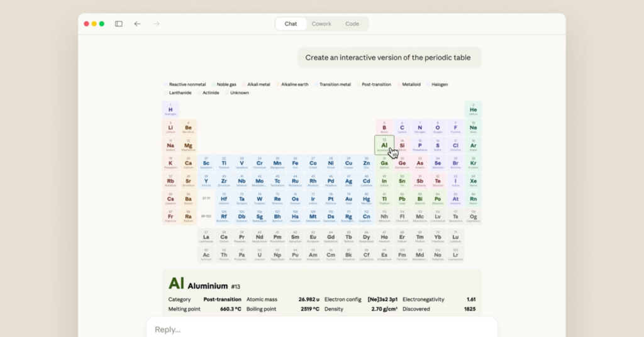Choose the Lithium (Li) tile
Image resolution: width=644 pixels, height=337 pixels.
point(170,128)
